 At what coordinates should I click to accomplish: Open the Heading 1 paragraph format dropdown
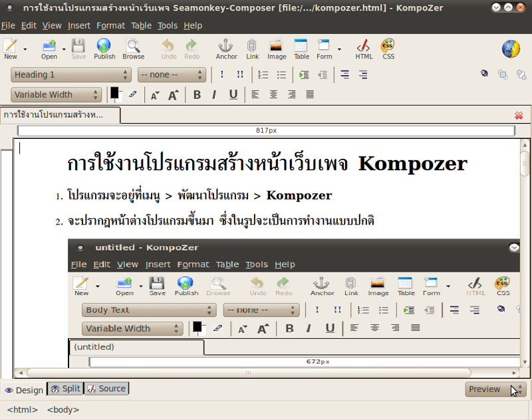pos(71,74)
